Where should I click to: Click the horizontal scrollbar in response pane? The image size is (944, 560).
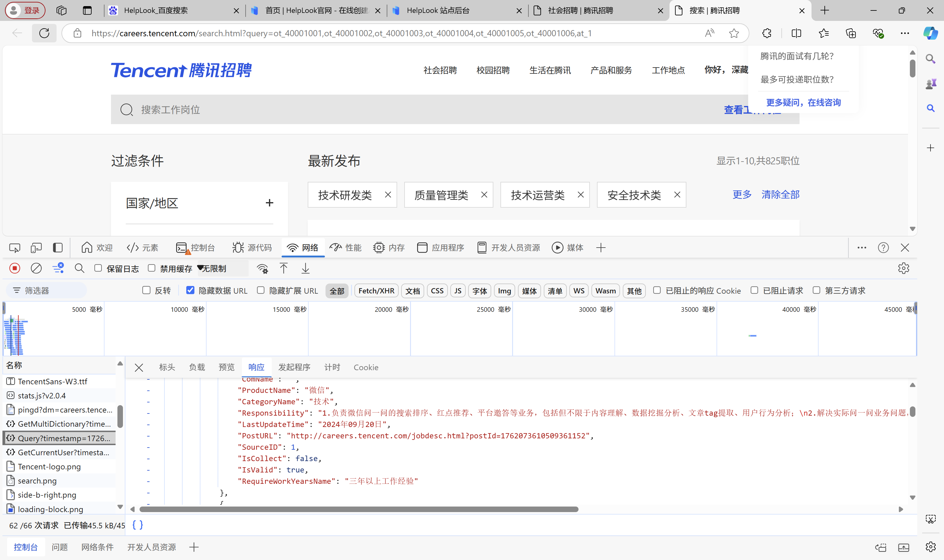click(x=359, y=509)
